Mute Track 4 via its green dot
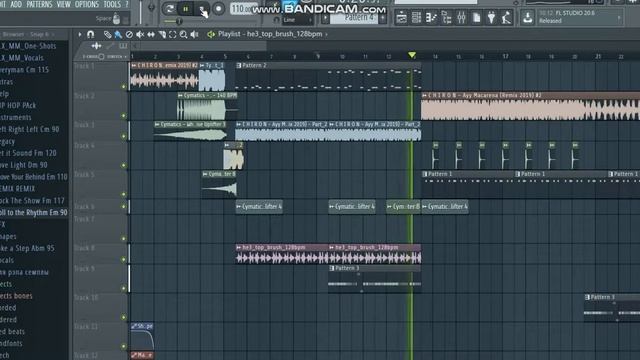The image size is (640, 360). tap(124, 165)
